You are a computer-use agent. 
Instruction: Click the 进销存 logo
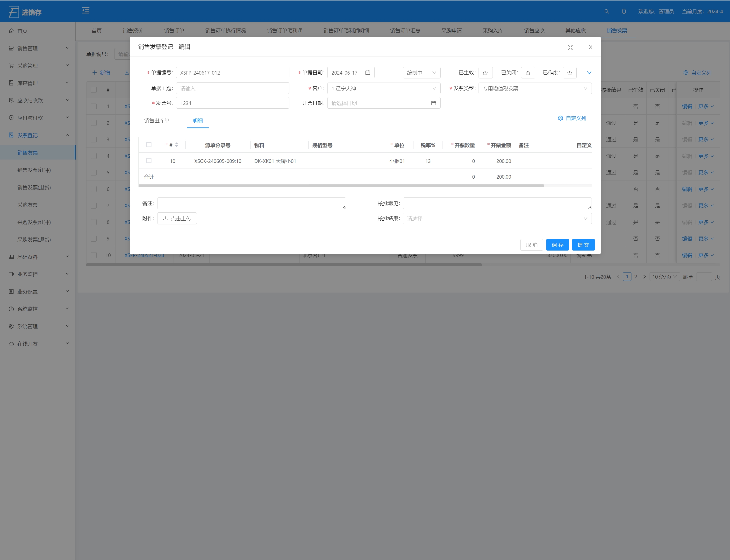[25, 12]
